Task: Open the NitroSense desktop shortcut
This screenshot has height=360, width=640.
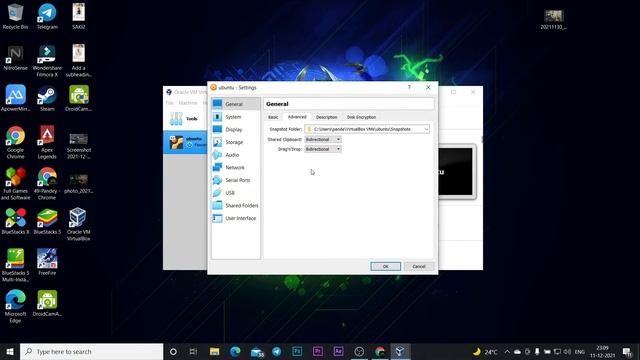Action: (x=16, y=58)
